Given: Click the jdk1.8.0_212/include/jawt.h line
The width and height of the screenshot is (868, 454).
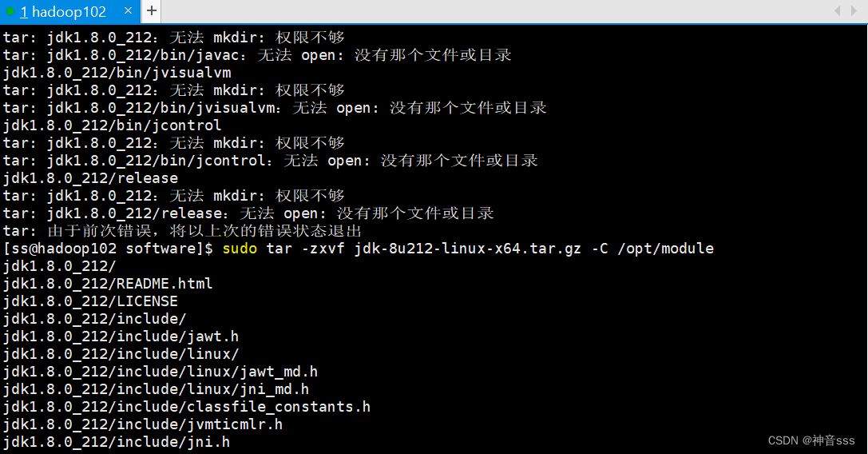Looking at the screenshot, I should click(x=121, y=337).
